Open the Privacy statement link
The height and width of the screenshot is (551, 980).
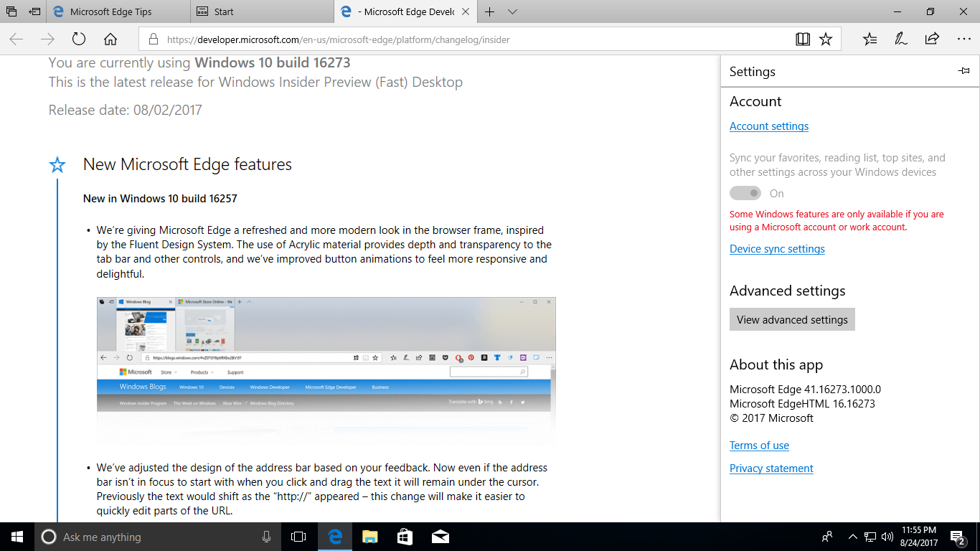(771, 468)
